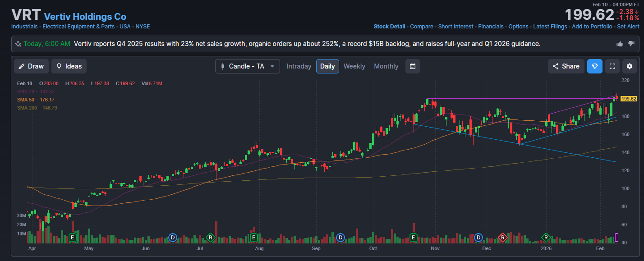
Task: Select the red R marker in December
Action: [502, 237]
